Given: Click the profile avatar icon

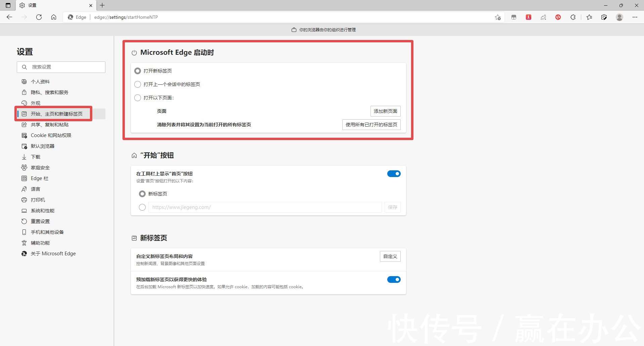Looking at the screenshot, I should coord(620,17).
